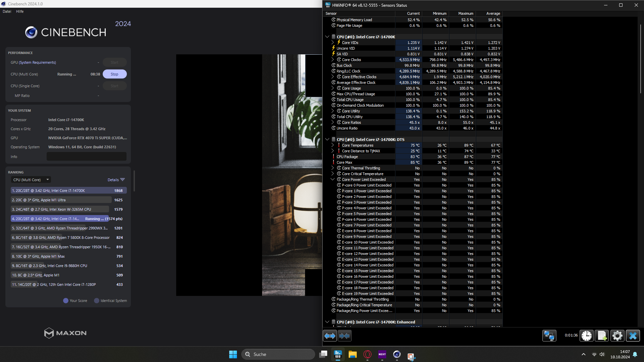Screen dimensions: 644x362
Task: Select ranking entry Intel Core i9-9880H
Action: coord(68,266)
